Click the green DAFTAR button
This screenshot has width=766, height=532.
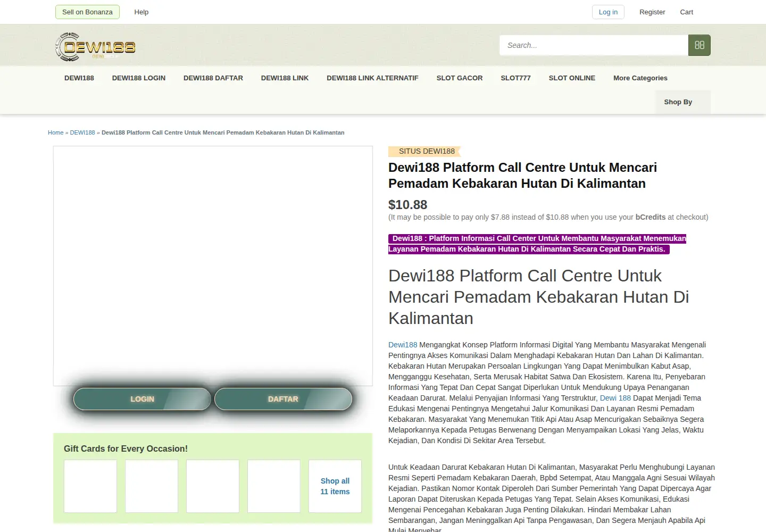283,399
